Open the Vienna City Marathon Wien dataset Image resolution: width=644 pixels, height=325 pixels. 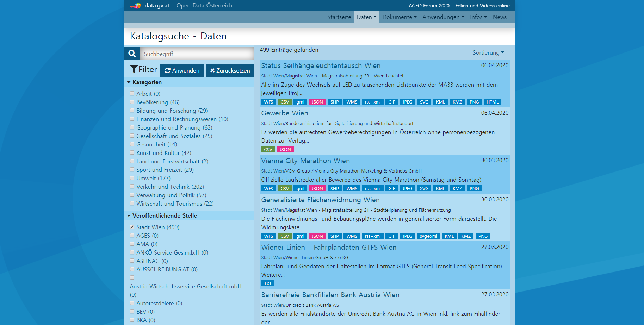coord(305,161)
